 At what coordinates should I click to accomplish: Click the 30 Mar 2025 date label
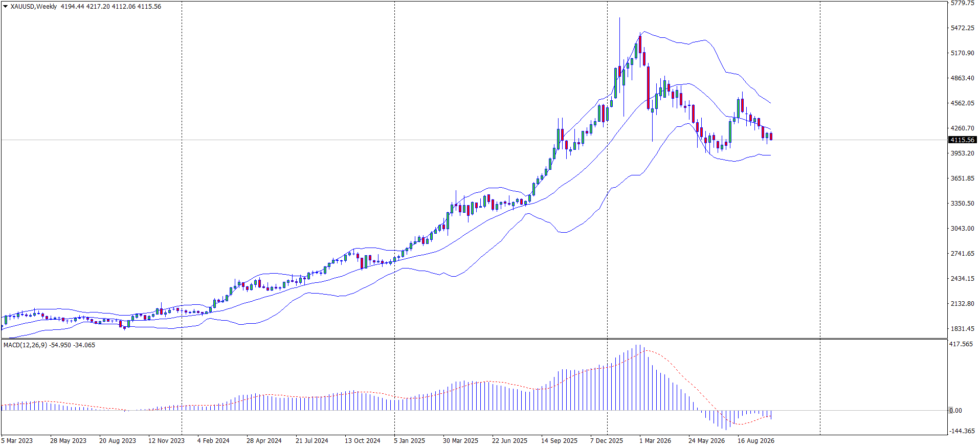click(x=461, y=441)
